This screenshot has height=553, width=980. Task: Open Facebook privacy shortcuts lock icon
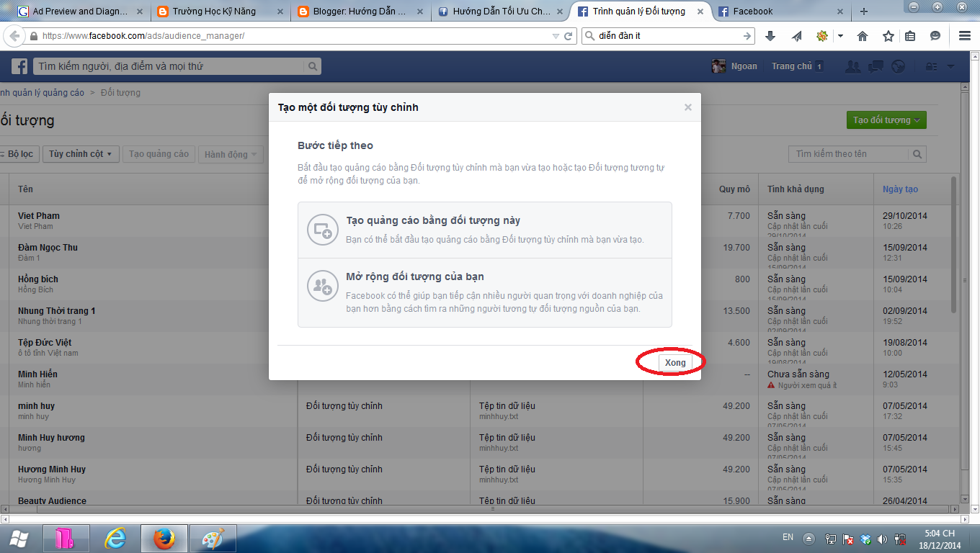932,66
